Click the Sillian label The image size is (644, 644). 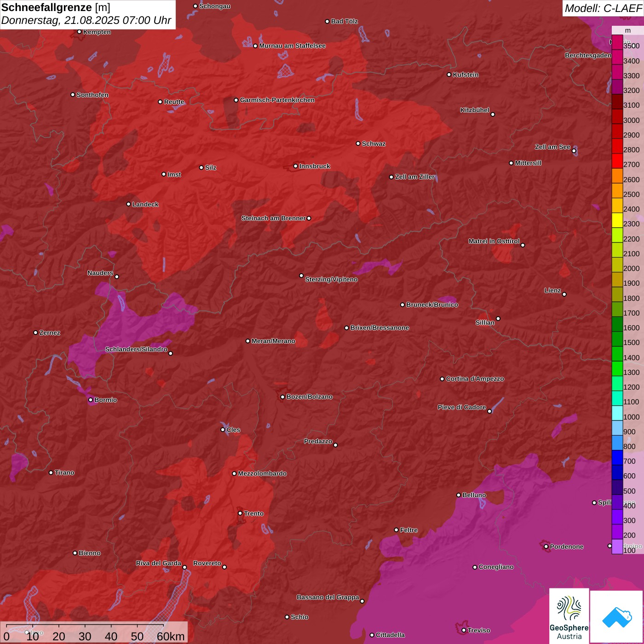pyautogui.click(x=485, y=322)
